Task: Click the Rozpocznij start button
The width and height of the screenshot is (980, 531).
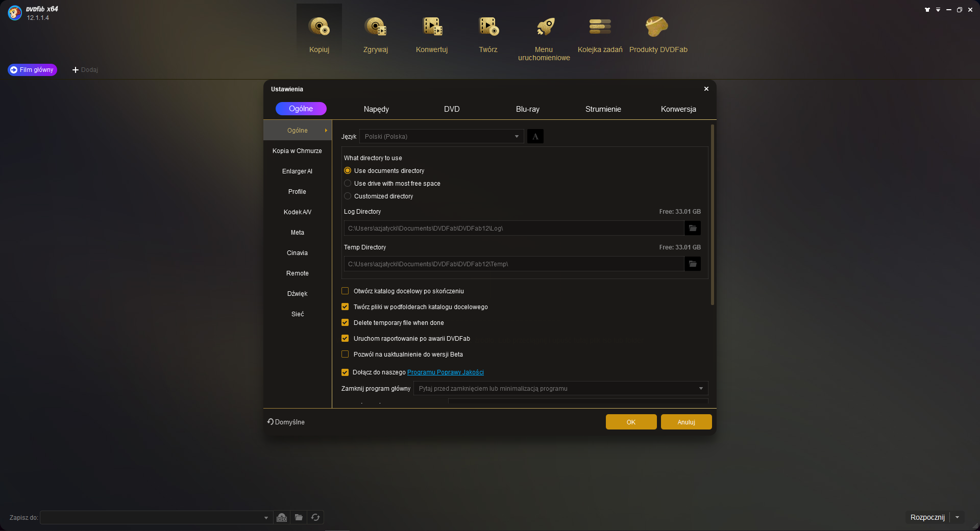Action: tap(927, 517)
